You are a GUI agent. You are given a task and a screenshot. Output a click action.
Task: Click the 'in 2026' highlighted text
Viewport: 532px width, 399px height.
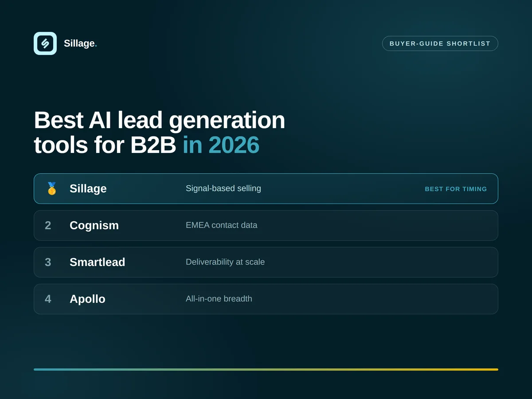coord(221,145)
